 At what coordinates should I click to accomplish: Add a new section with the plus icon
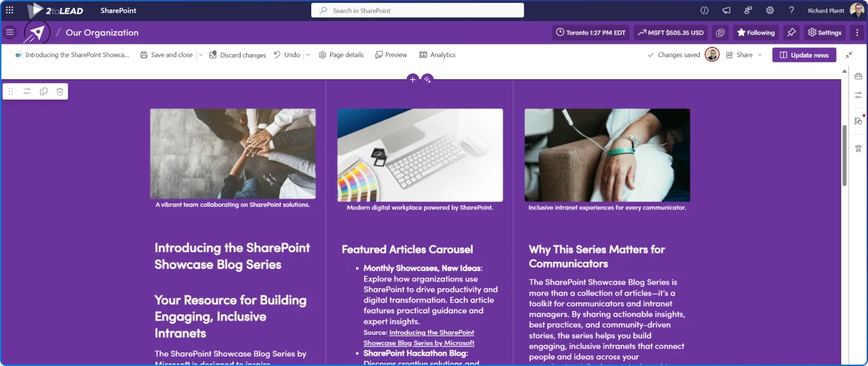(x=412, y=79)
